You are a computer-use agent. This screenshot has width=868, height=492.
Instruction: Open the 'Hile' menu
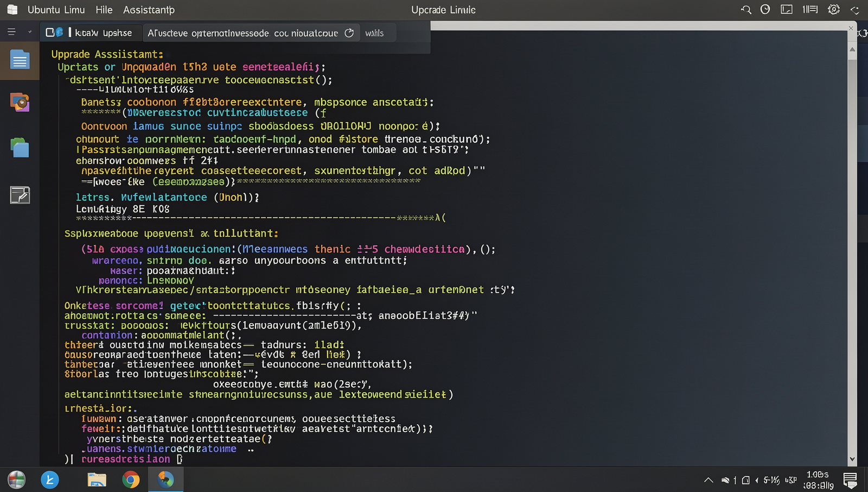coord(104,10)
